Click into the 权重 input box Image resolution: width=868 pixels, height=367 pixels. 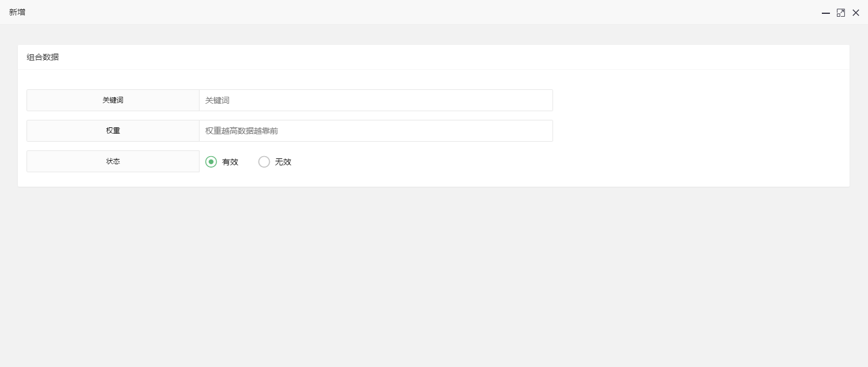(x=375, y=131)
